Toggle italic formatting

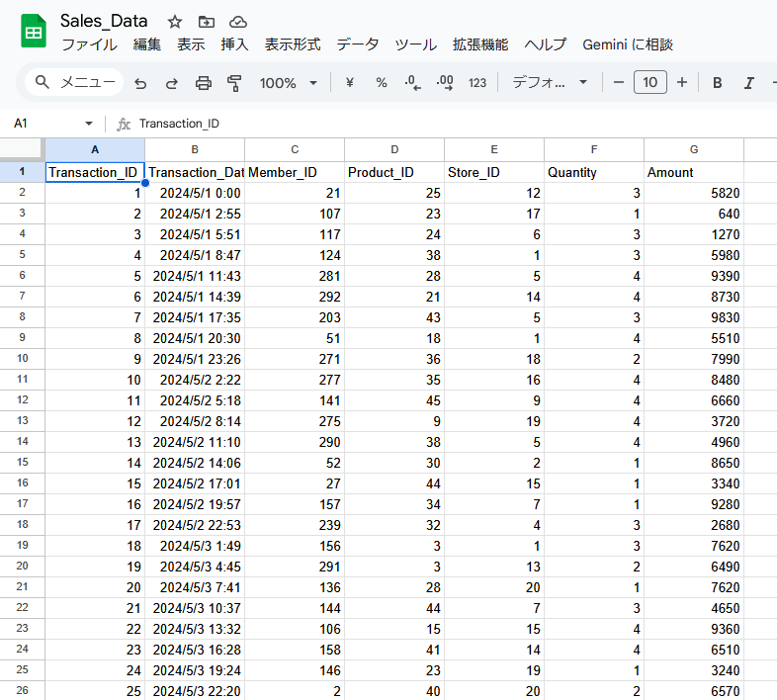[x=749, y=83]
